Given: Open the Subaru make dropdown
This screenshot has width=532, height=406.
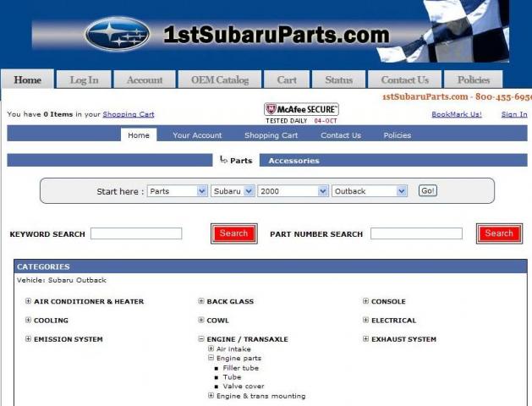Looking at the screenshot, I should click(x=233, y=191).
